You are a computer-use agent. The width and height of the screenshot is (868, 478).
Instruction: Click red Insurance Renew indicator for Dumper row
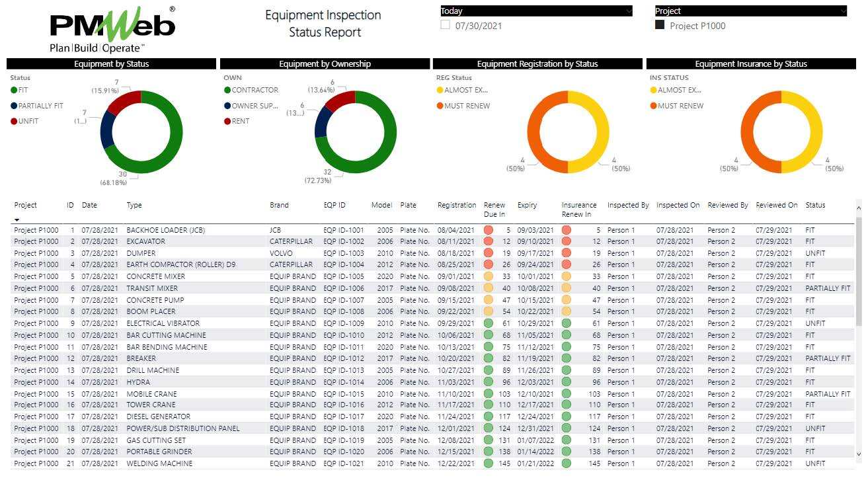567,253
